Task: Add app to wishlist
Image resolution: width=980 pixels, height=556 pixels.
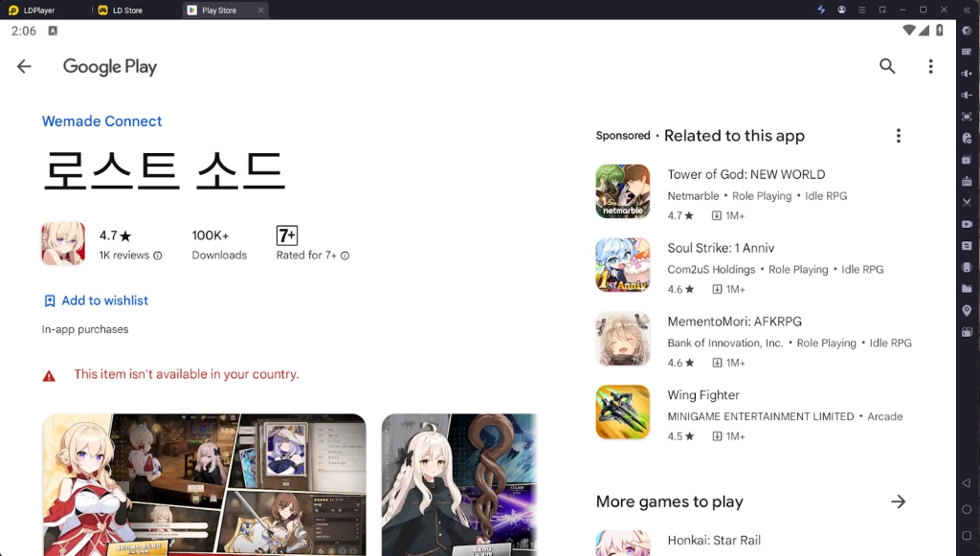Action: click(x=96, y=300)
